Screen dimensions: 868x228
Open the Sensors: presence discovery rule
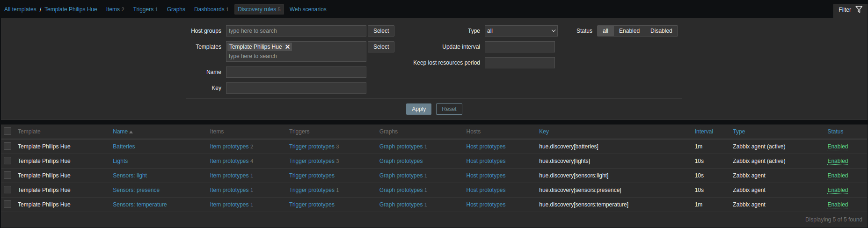point(136,190)
